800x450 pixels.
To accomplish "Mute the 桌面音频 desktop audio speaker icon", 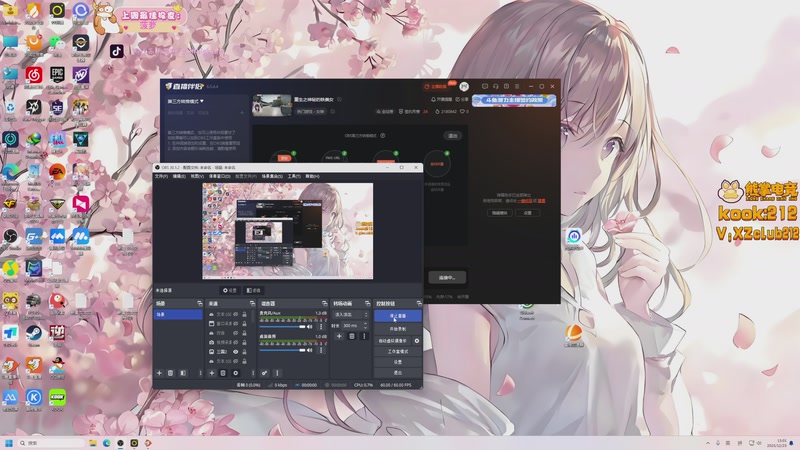I will 310,350.
